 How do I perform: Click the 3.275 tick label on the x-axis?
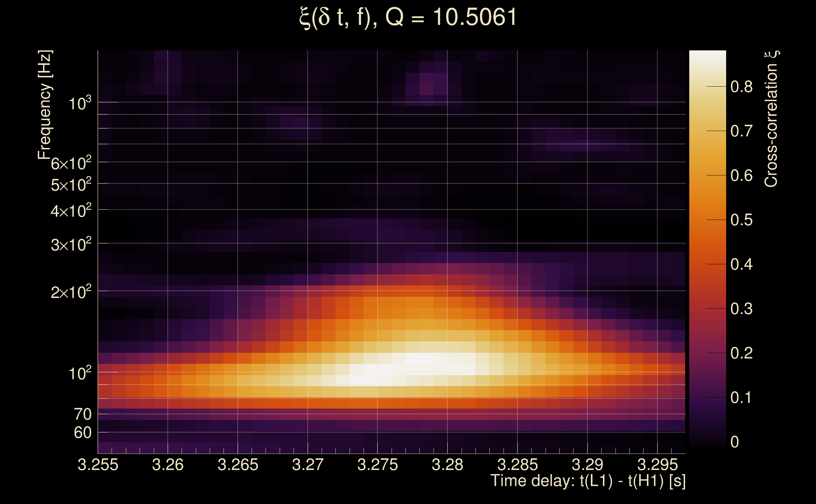pyautogui.click(x=377, y=465)
